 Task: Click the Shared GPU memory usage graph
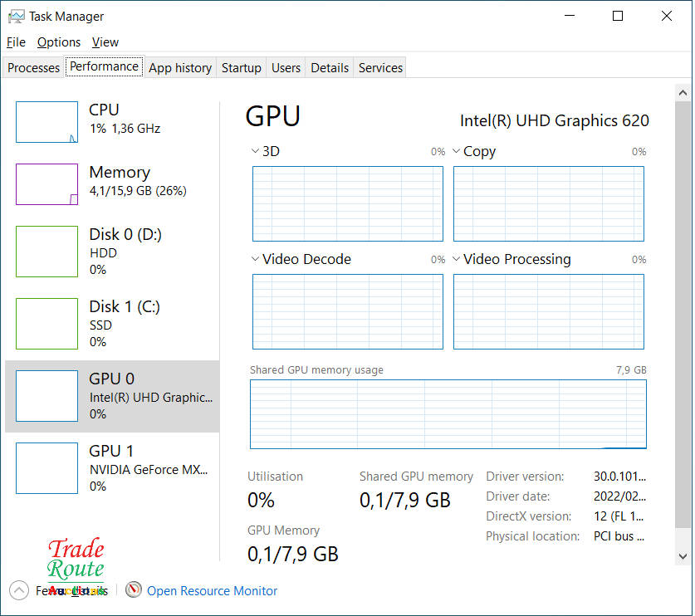(x=448, y=413)
